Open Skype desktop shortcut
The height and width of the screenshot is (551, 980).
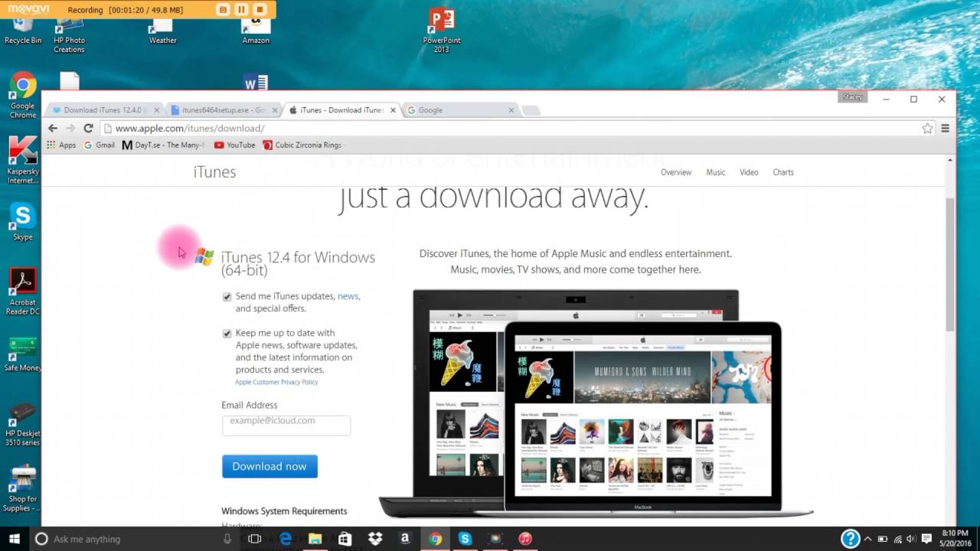[23, 222]
